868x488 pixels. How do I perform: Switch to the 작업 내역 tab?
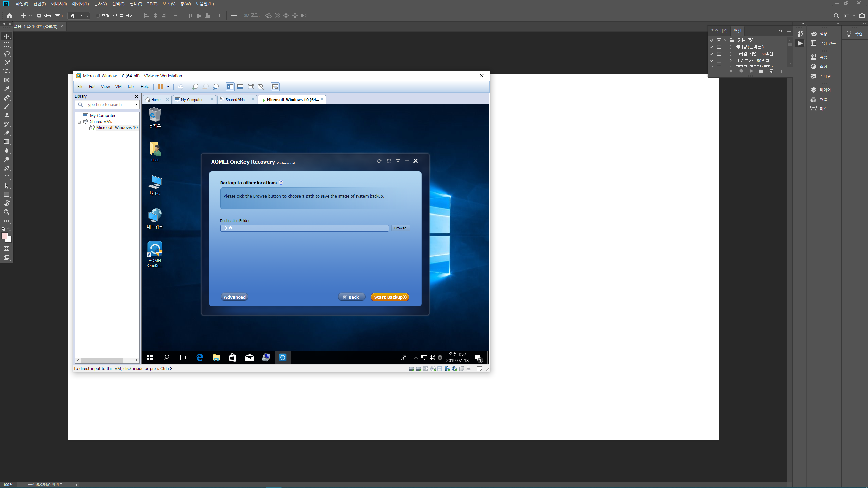pos(719,31)
